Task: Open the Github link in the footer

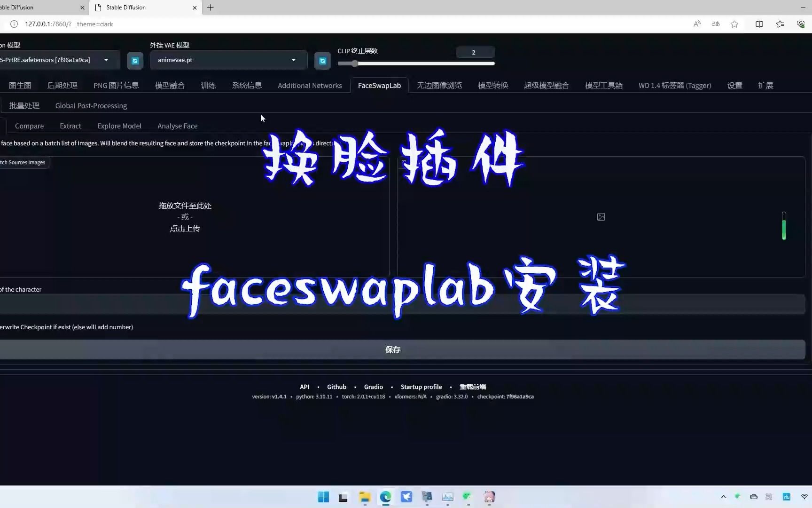Action: [x=336, y=387]
